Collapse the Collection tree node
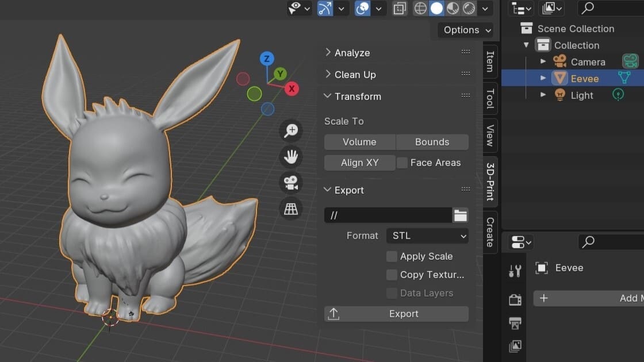 coord(526,45)
